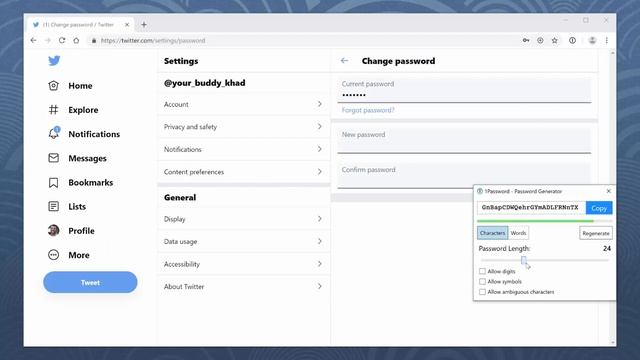Click Regenerate password button
Screen dimensions: 640x360
coord(596,233)
